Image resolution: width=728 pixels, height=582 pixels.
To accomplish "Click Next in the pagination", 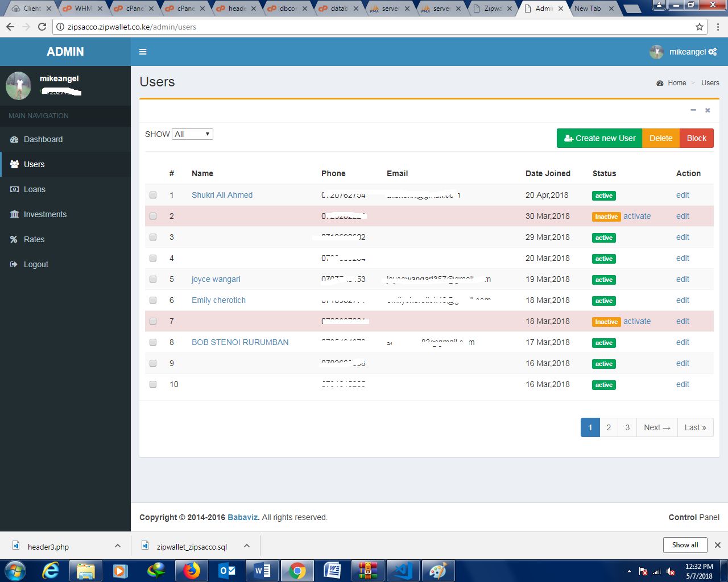I will pyautogui.click(x=657, y=427).
